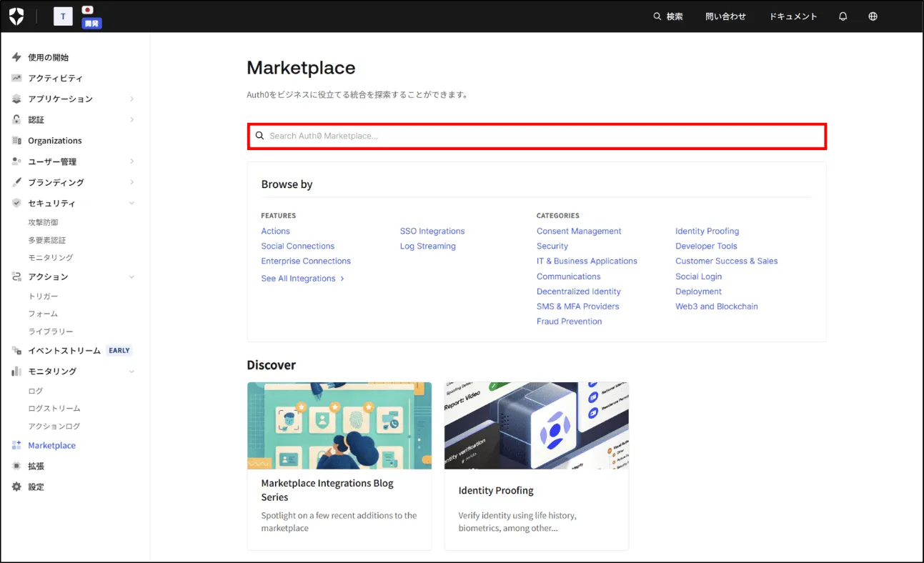Collapse the モニタリング section chevron
The image size is (924, 563).
coord(132,372)
